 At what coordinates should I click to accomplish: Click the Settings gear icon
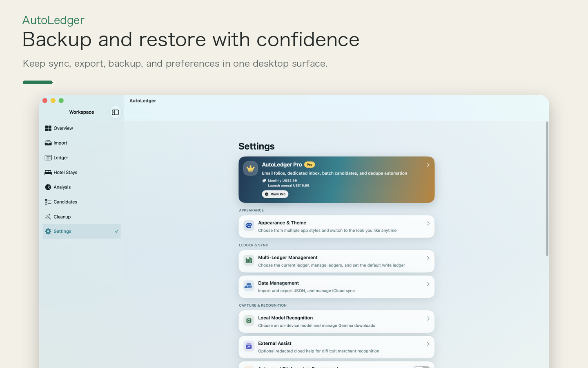tap(48, 231)
